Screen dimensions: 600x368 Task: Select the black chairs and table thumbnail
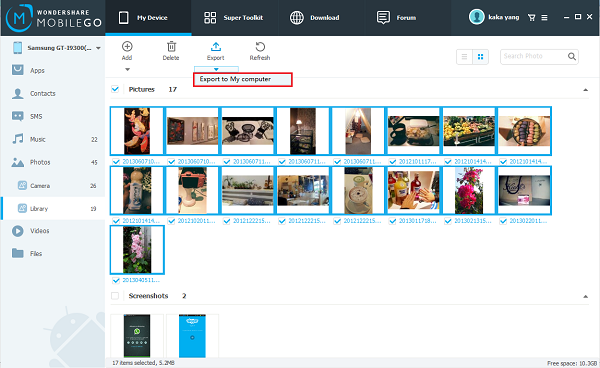[248, 131]
